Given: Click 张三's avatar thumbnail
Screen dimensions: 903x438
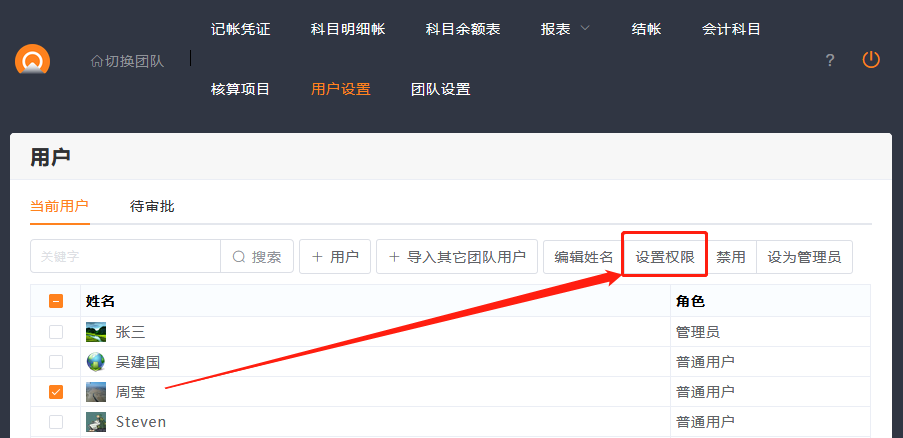Looking at the screenshot, I should tap(96, 332).
